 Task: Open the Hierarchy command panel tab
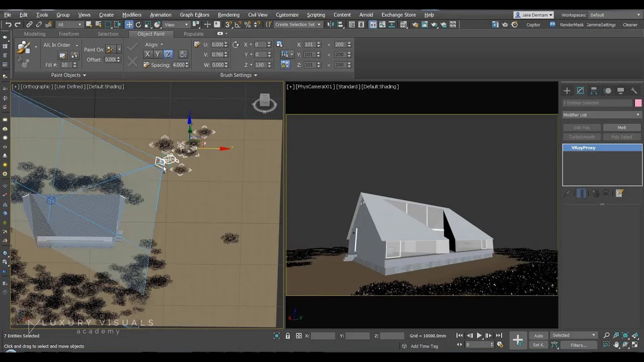tap(594, 91)
